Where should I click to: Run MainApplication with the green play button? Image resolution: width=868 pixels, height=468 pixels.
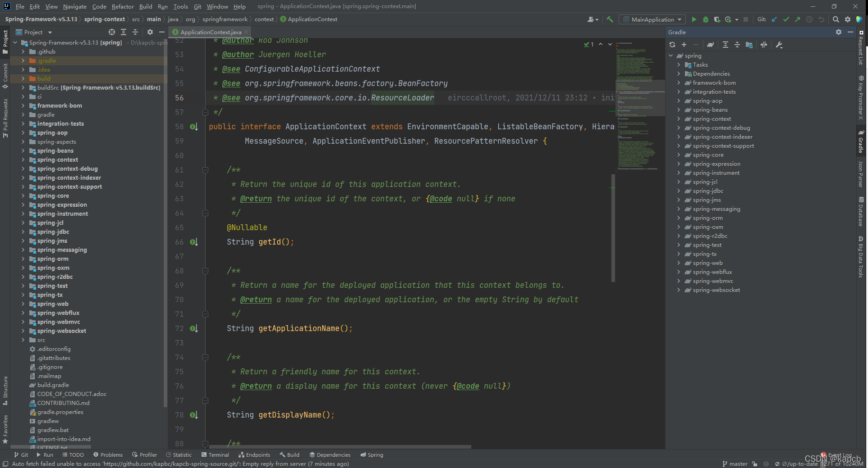click(694, 19)
